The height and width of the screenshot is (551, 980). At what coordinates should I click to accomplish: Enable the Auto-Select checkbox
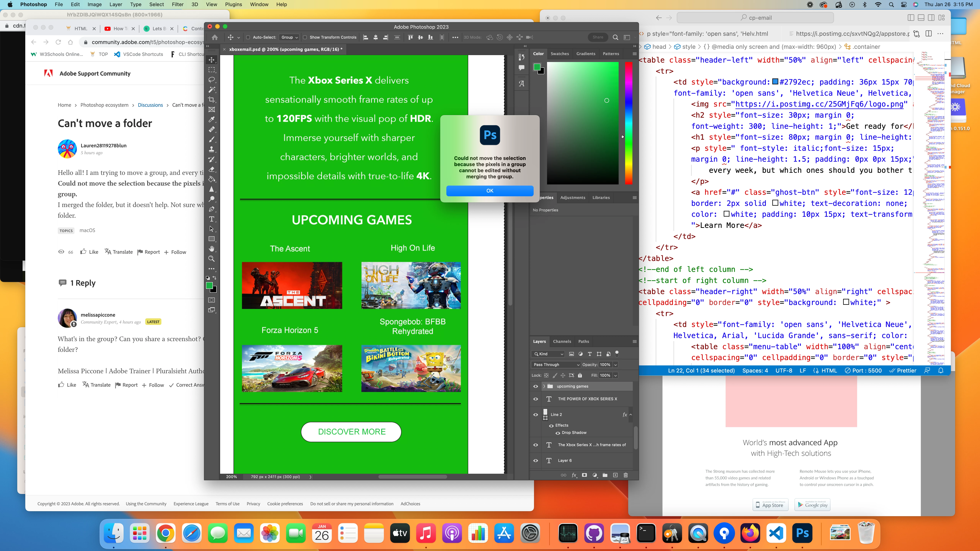[x=248, y=37]
